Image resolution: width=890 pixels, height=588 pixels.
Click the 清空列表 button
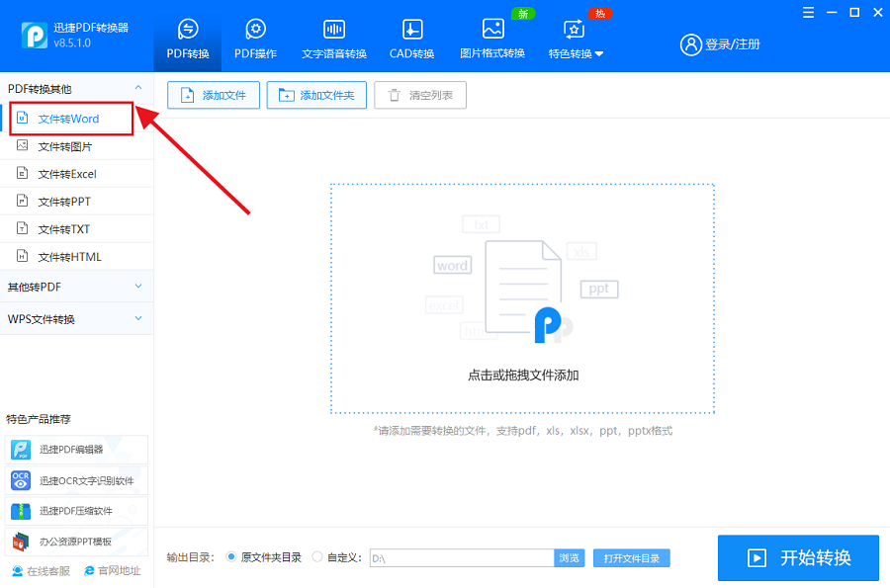(x=420, y=95)
